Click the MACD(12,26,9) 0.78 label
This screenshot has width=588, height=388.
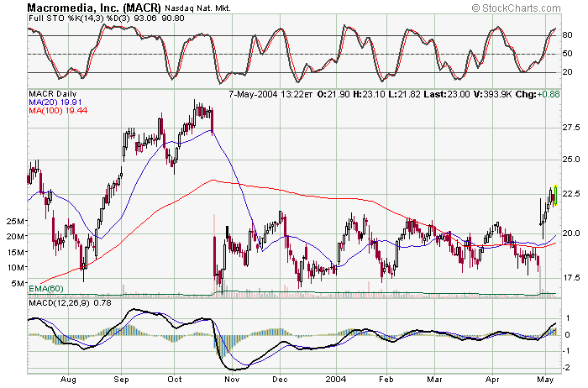click(x=70, y=302)
